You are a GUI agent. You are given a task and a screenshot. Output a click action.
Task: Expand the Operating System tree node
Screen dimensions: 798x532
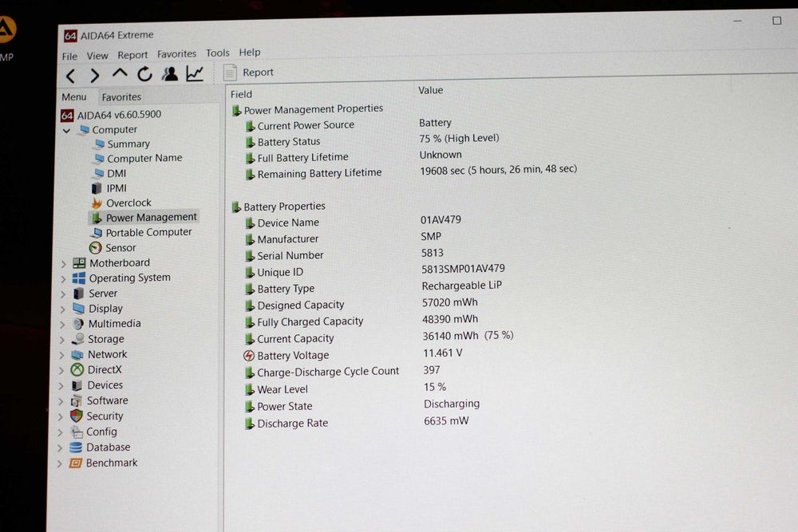(63, 279)
